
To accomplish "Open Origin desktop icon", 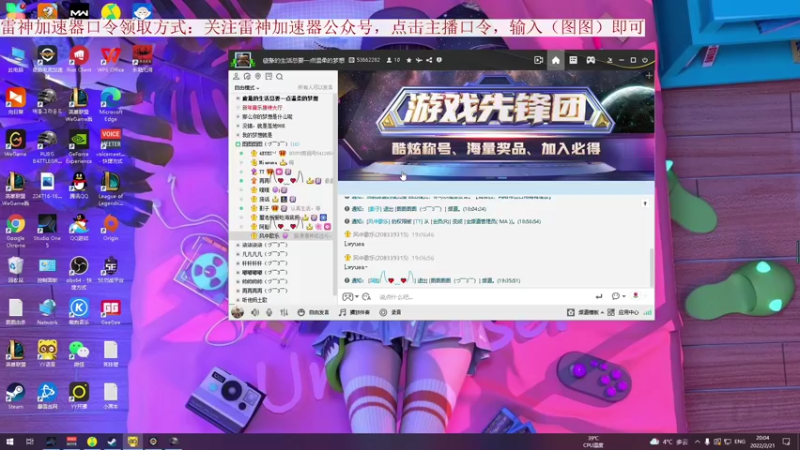I will [111, 228].
